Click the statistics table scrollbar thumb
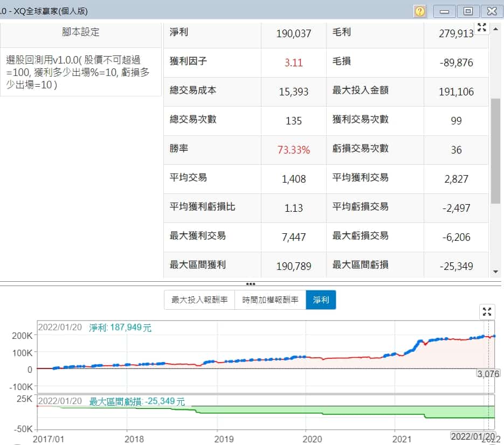Viewport: 504px width, 445px height. (495, 151)
